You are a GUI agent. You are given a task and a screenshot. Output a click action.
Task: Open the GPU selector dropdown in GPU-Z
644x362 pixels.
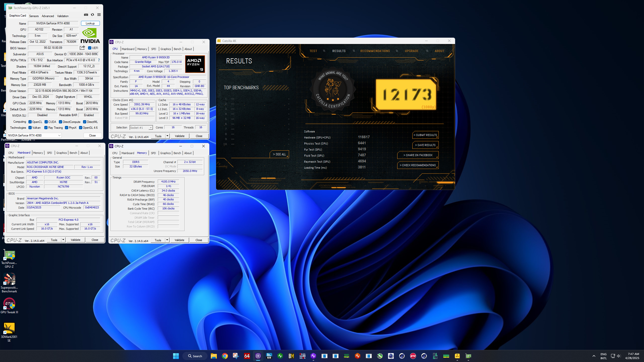point(34,135)
